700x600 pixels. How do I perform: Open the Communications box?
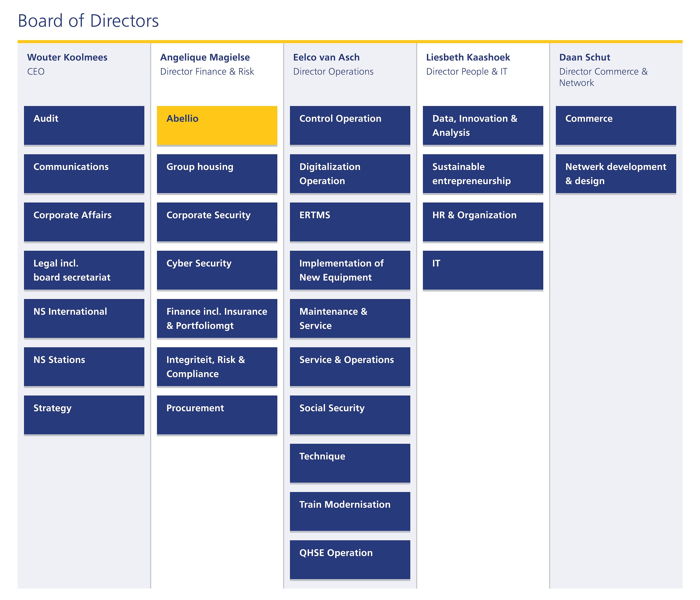coord(84,173)
